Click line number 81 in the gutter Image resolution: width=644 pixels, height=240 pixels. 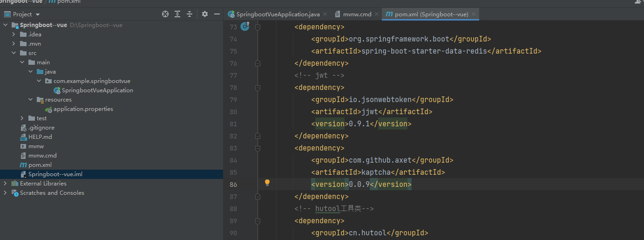tap(232, 124)
